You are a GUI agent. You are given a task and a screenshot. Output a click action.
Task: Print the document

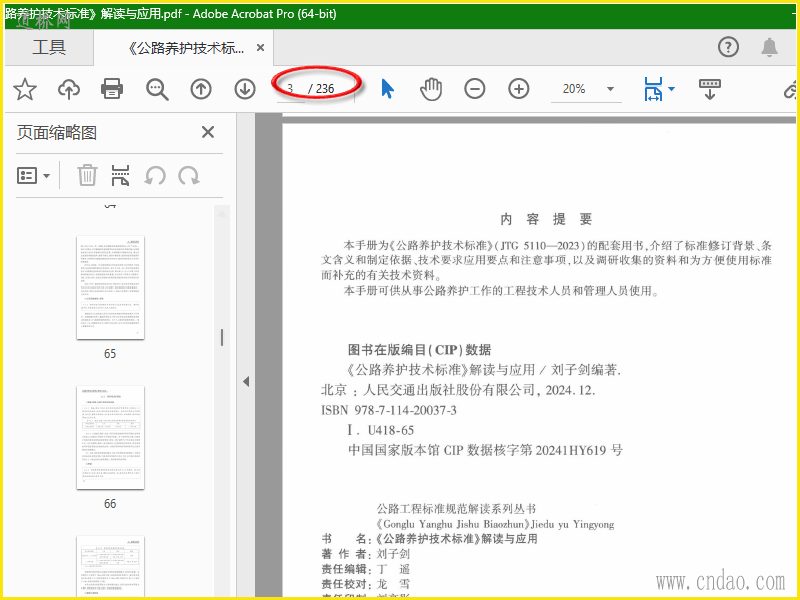coord(112,89)
